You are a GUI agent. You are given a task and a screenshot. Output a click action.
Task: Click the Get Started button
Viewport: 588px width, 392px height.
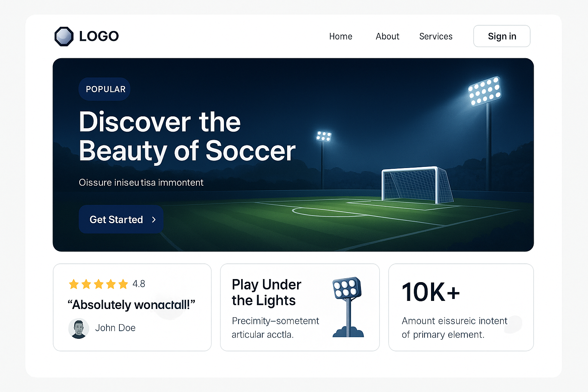(121, 219)
